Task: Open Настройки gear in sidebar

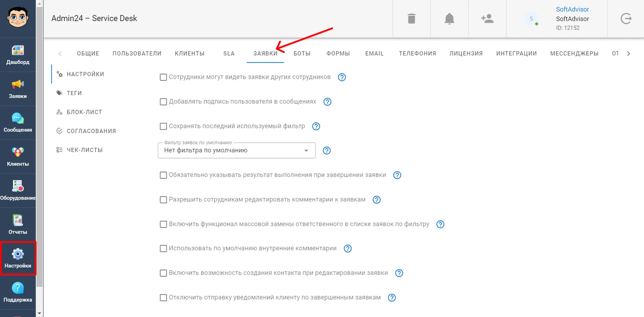Action: coord(18,258)
